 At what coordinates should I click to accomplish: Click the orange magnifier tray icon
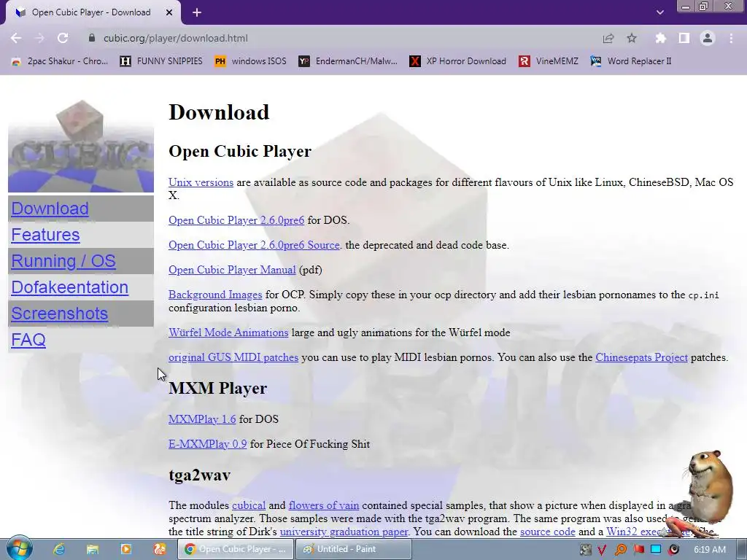pyautogui.click(x=620, y=550)
